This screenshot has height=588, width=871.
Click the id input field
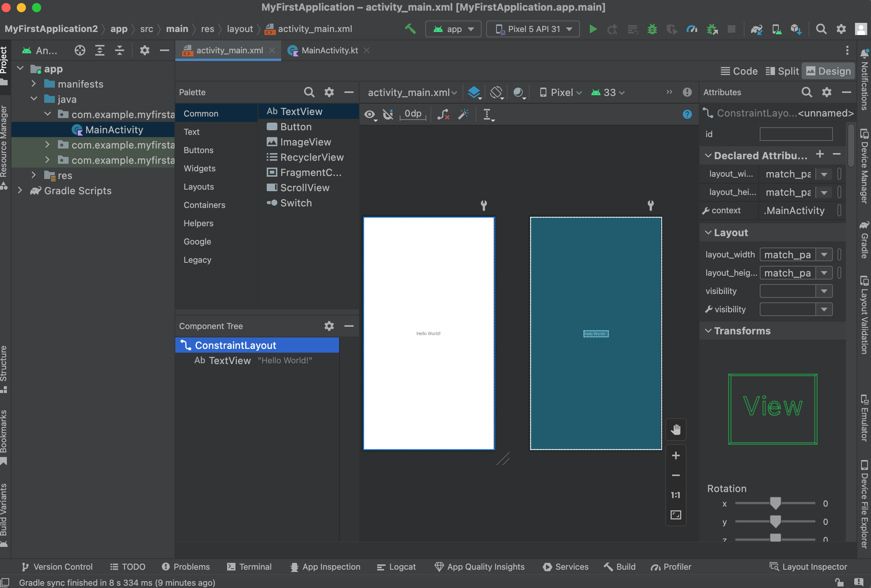(796, 134)
